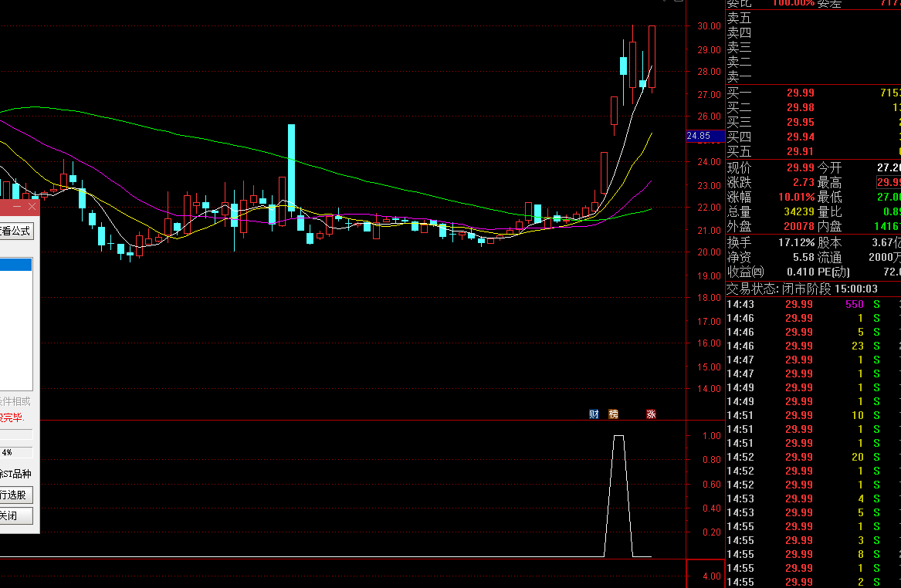Image resolution: width=901 pixels, height=588 pixels.
Task: Click the 看公式 view formula button
Action: (x=15, y=231)
